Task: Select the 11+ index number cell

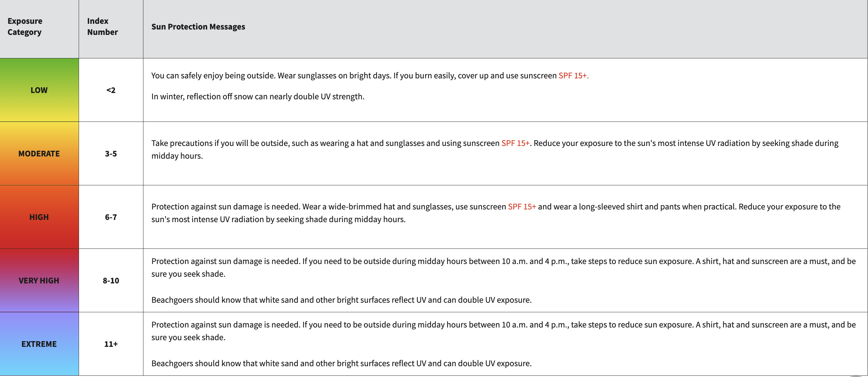Action: (111, 344)
